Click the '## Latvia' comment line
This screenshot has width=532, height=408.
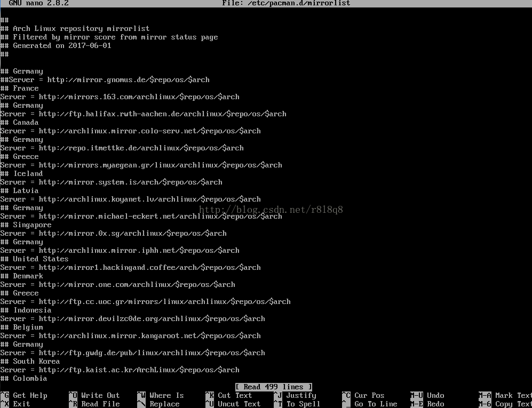(x=19, y=190)
